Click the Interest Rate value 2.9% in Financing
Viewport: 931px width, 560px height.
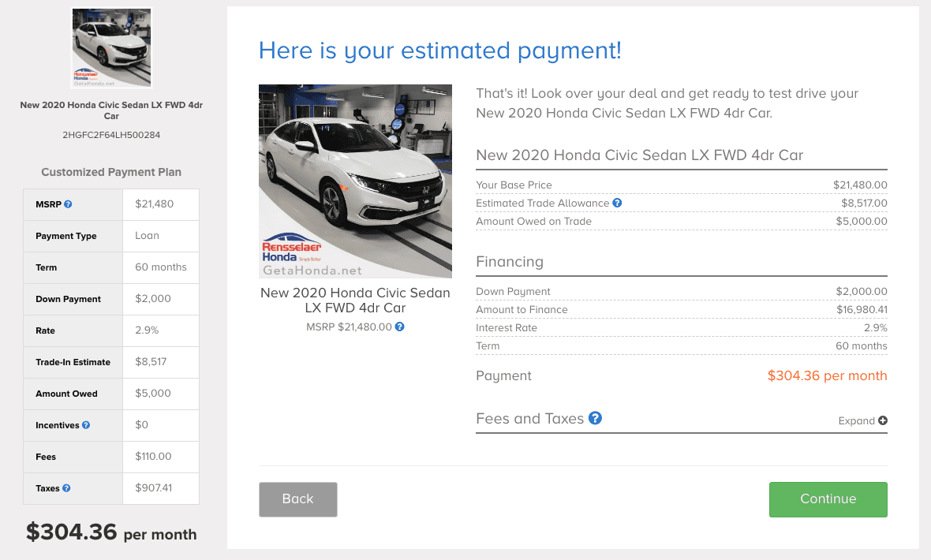pyautogui.click(x=875, y=328)
